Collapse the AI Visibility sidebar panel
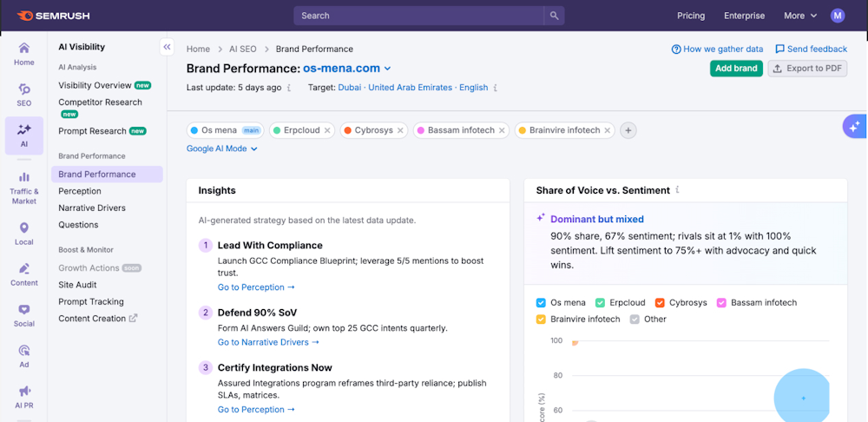This screenshot has height=422, width=868. pos(167,48)
